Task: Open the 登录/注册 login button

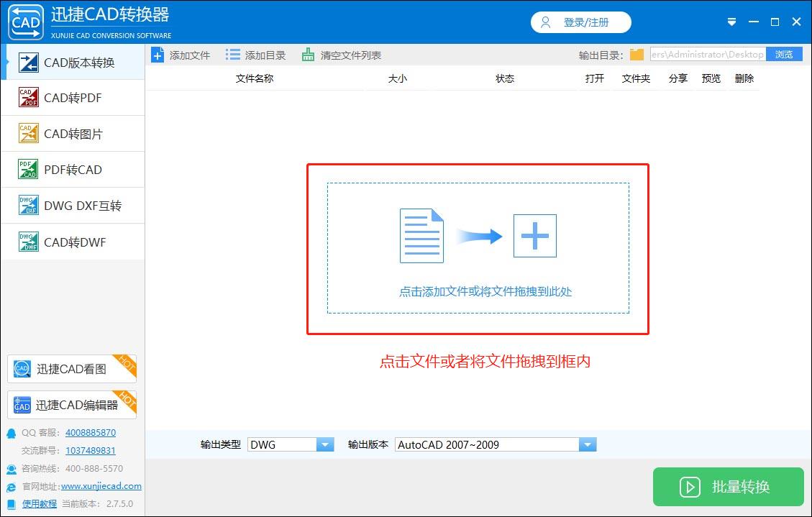Action: click(x=581, y=22)
